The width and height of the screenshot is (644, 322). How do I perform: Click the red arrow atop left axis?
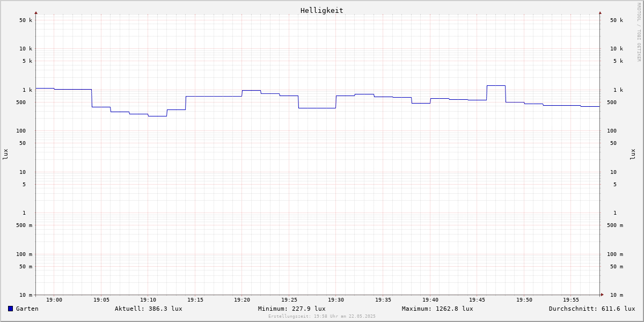click(36, 12)
